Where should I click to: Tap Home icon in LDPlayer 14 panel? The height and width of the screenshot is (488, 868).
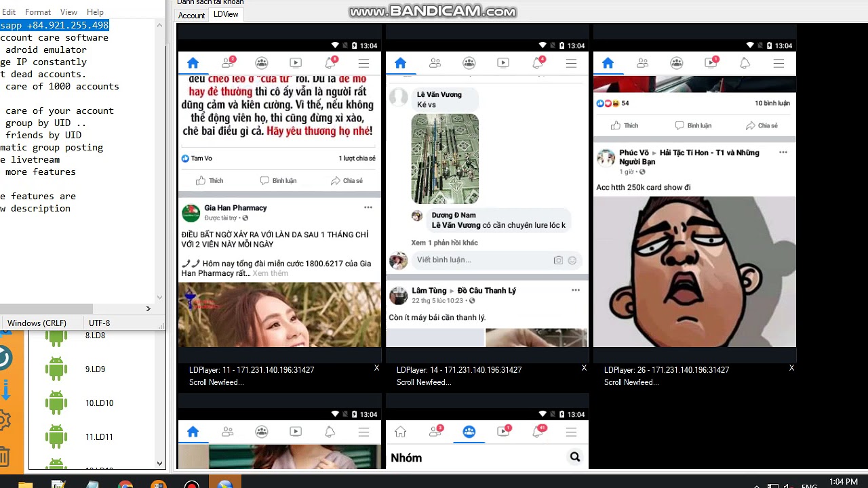click(x=401, y=63)
